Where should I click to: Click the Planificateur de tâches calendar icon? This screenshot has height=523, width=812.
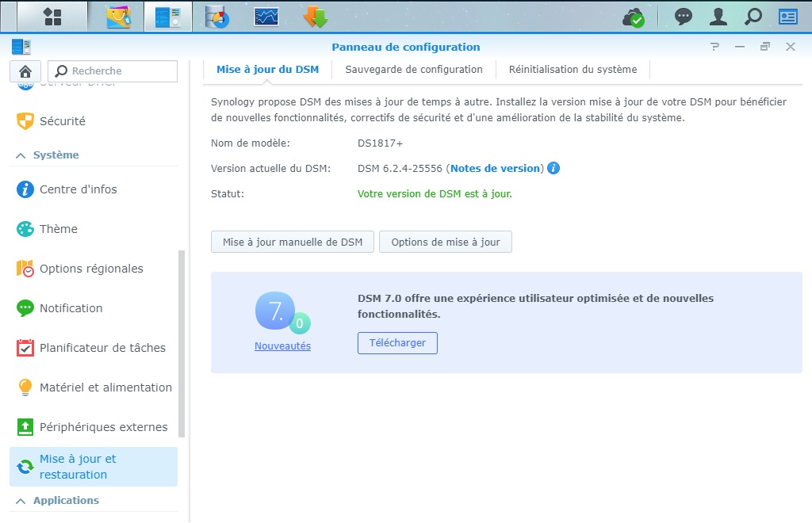coord(25,348)
